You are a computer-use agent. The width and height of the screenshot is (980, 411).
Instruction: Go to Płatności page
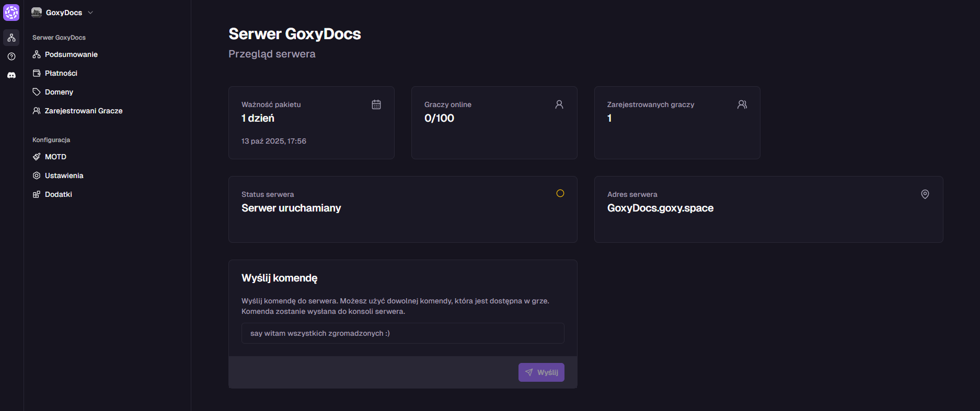(x=61, y=73)
